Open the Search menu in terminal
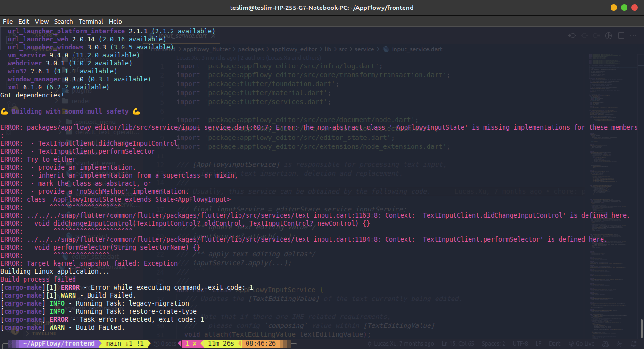644x349 pixels. [63, 21]
